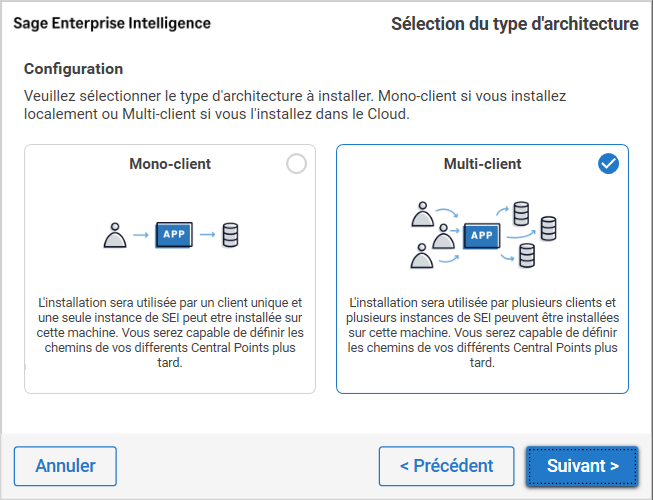Click the bottom person icon in Multi-client diagram
Image resolution: width=653 pixels, height=500 pixels.
(x=422, y=258)
